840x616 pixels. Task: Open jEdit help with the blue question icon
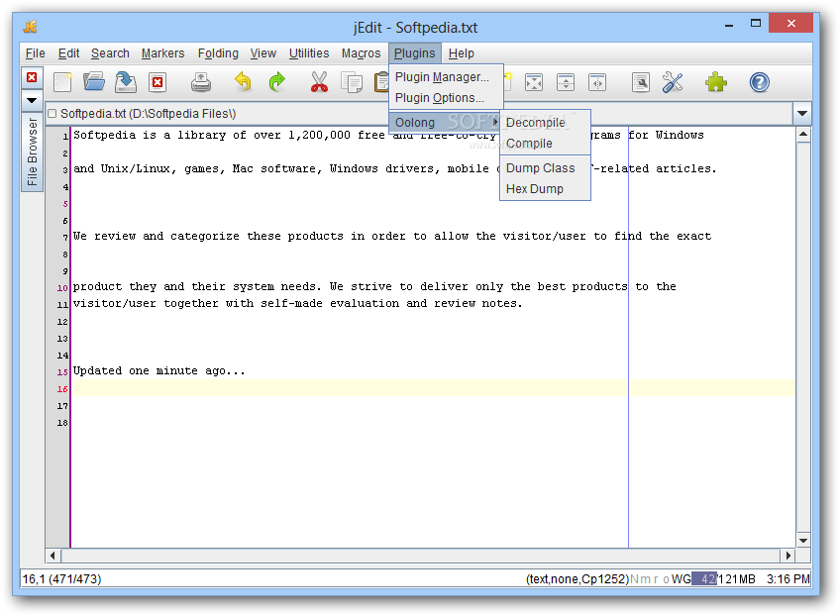(759, 82)
